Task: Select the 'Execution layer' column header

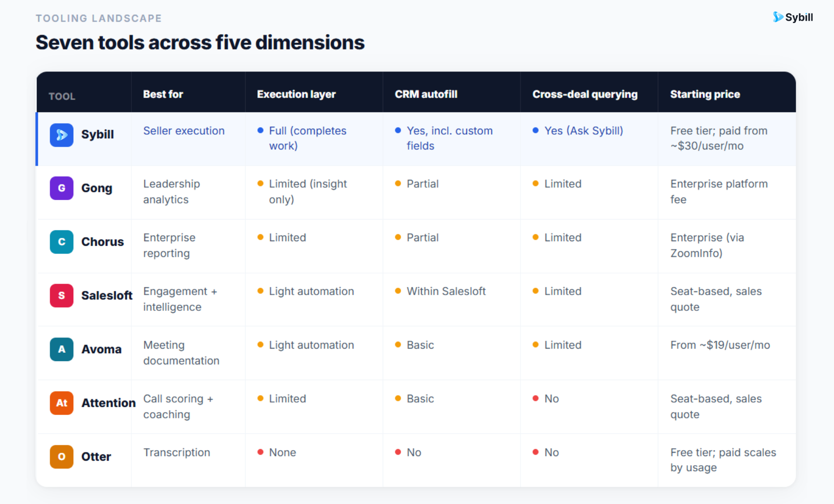Action: pyautogui.click(x=296, y=94)
